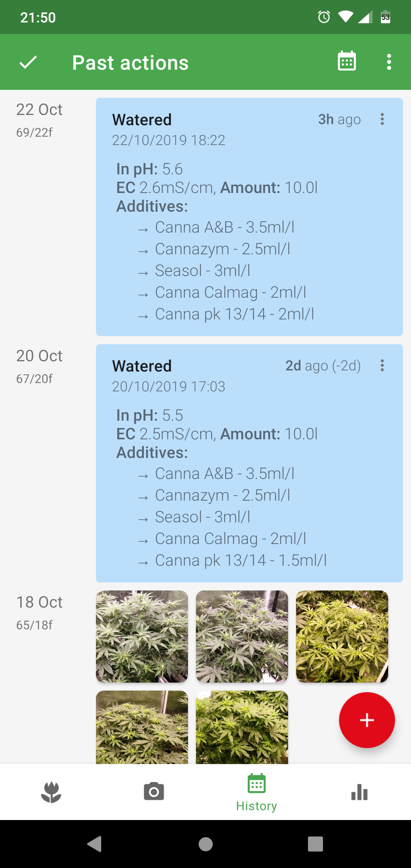Open the second 18 Oct plant photo
The image size is (411, 868).
coord(242,636)
